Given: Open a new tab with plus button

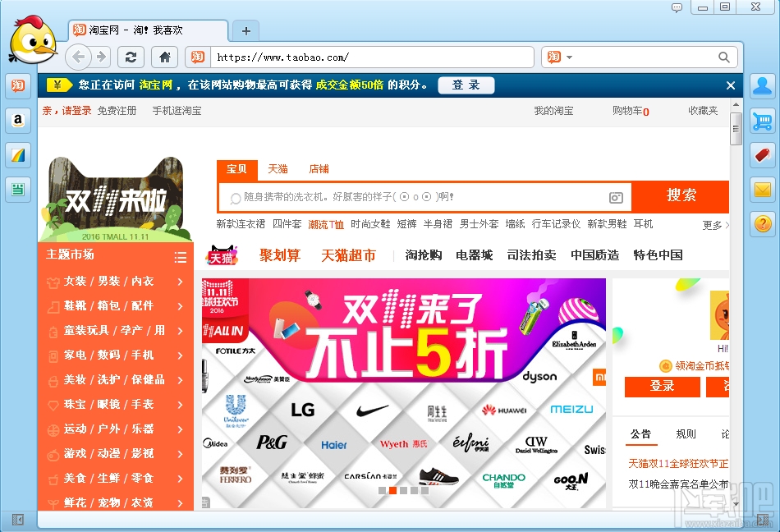Looking at the screenshot, I should coord(245,31).
